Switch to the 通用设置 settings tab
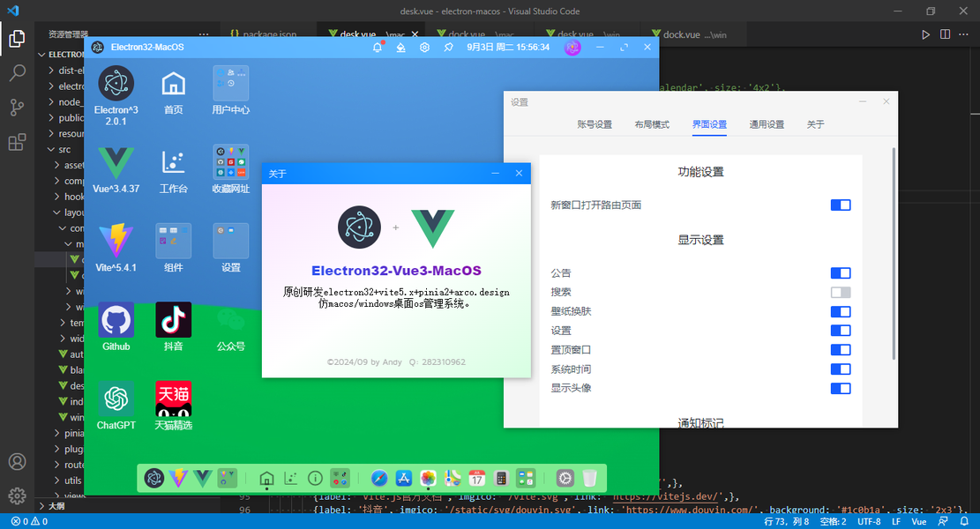 (x=767, y=124)
